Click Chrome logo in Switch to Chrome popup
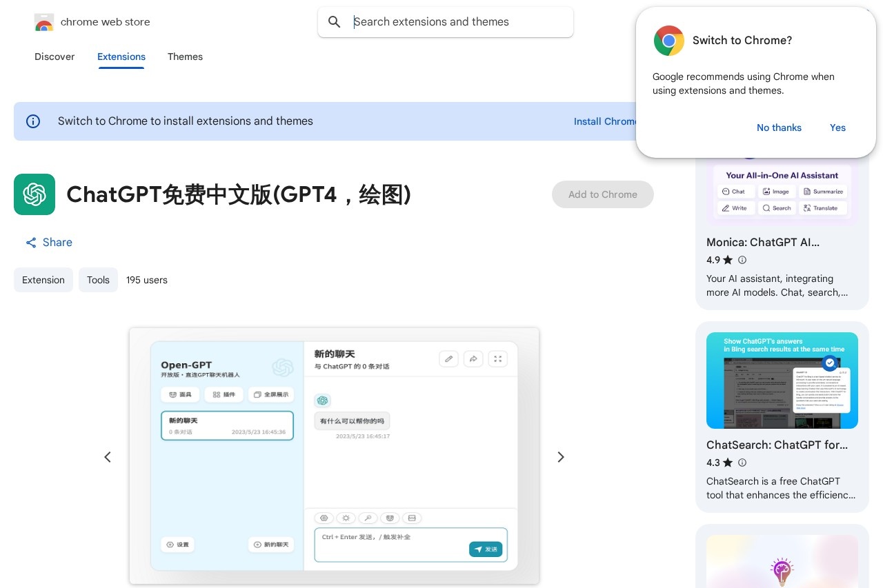Image resolution: width=883 pixels, height=588 pixels. pos(668,41)
